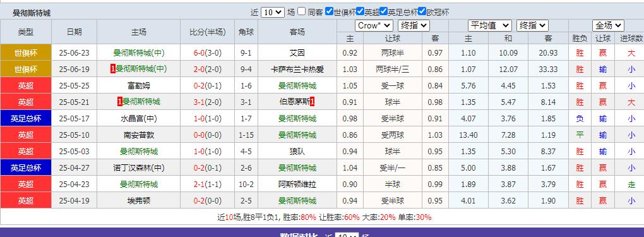Screen dimensions: 644x237
Task: Click handicap 两球半/三 in 卡萨布兰卡热爱 row
Action: [x=393, y=69]
